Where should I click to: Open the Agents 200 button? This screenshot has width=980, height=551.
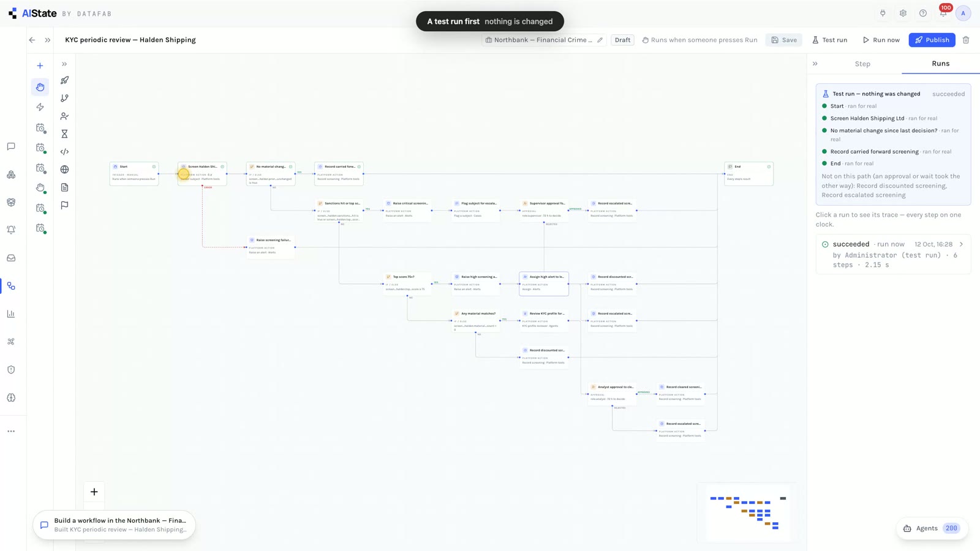click(x=932, y=528)
